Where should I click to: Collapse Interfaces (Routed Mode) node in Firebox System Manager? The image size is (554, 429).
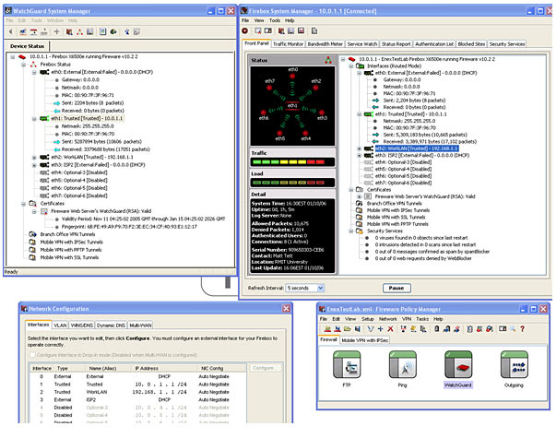click(351, 66)
